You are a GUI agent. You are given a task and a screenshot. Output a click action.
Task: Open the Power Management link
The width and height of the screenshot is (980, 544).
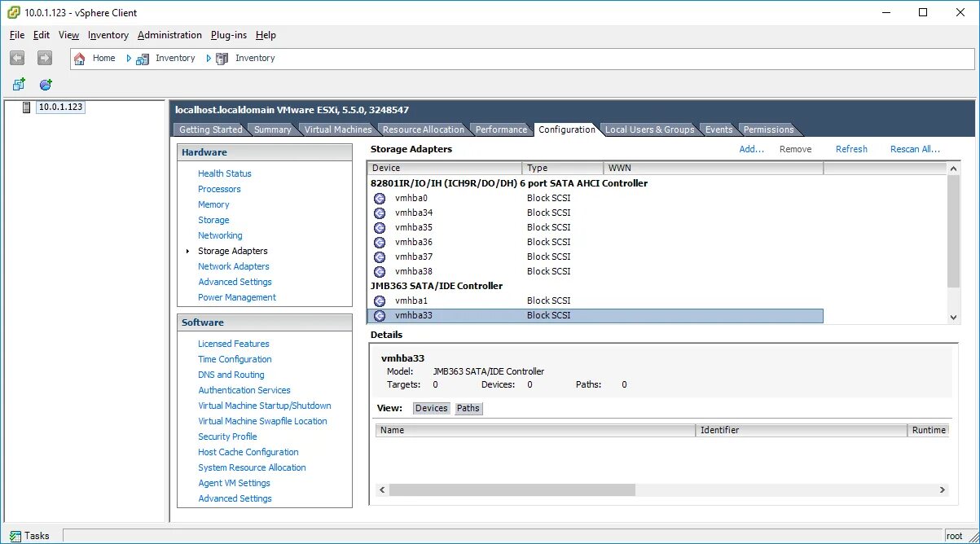[x=237, y=297]
